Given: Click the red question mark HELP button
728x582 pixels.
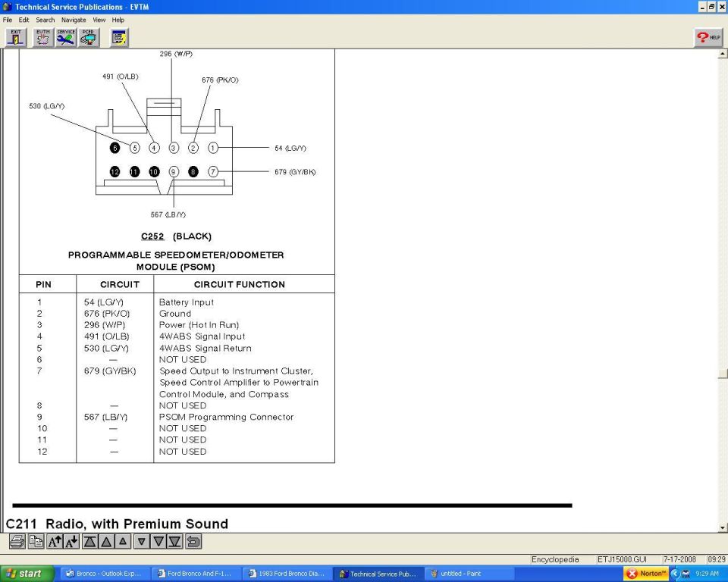Looking at the screenshot, I should (x=708, y=38).
